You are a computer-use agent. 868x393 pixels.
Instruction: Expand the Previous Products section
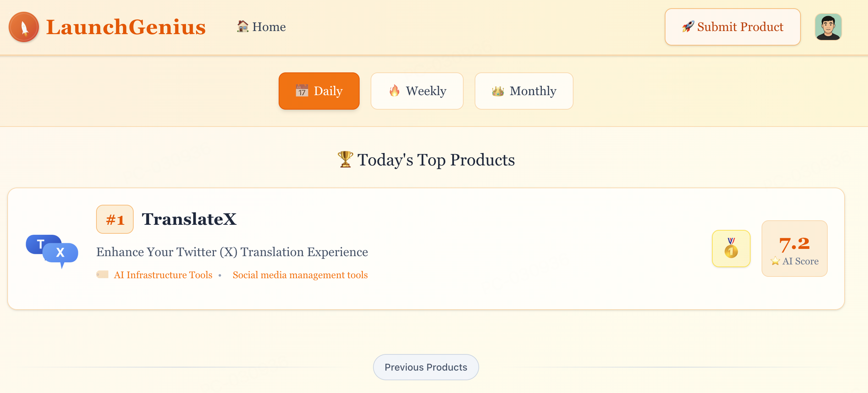426,367
